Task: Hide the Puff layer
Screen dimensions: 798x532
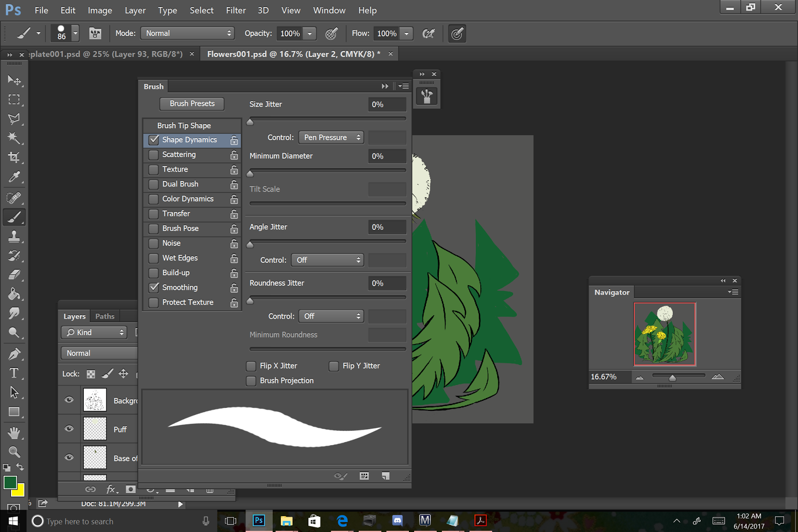Action: click(x=69, y=429)
